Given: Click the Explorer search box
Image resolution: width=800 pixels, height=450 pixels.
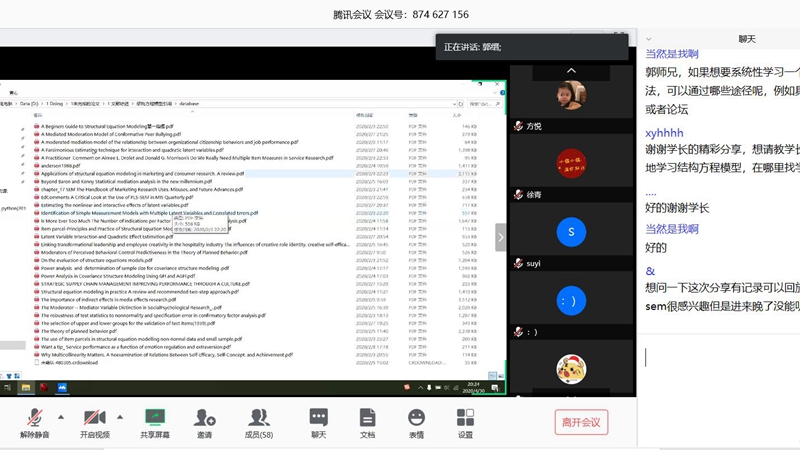Looking at the screenshot, I should point(484,104).
